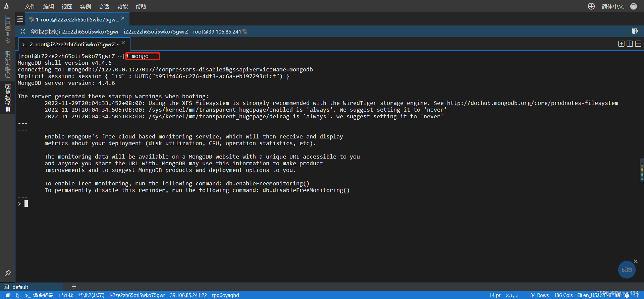Click the dochub.mongodb.org prodnotes-filesystem URL

pyautogui.click(x=532, y=103)
